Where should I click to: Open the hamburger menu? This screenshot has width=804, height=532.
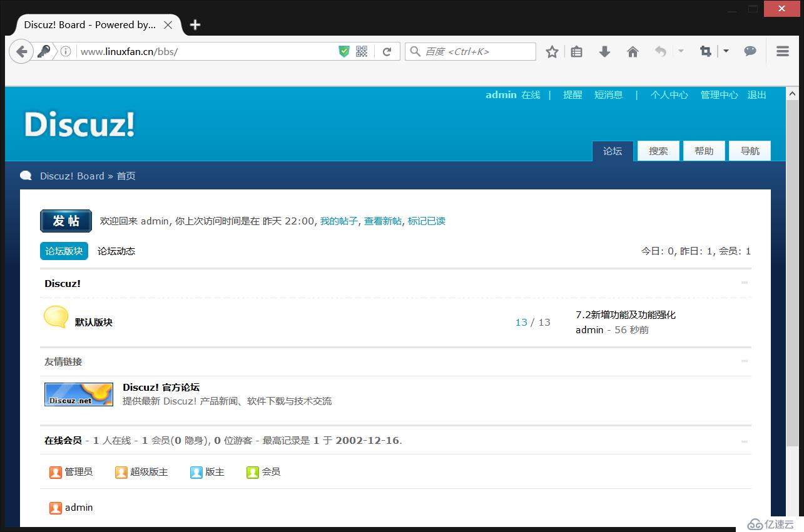(782, 51)
